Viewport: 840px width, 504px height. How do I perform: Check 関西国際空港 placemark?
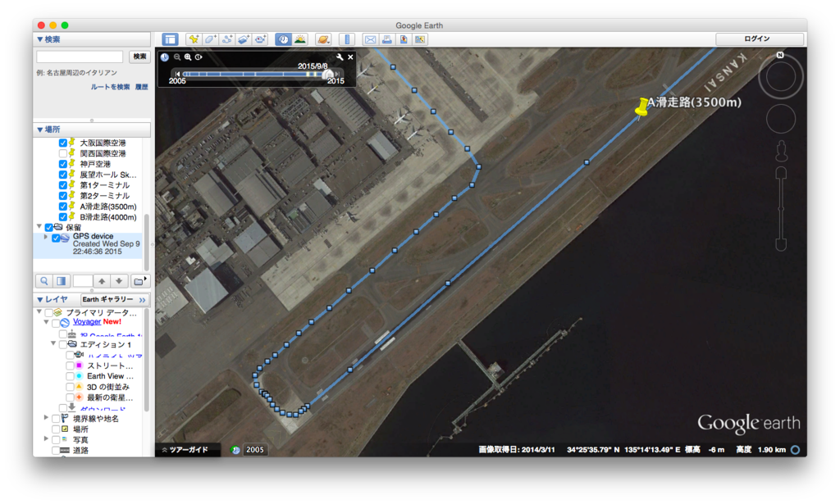click(x=62, y=153)
